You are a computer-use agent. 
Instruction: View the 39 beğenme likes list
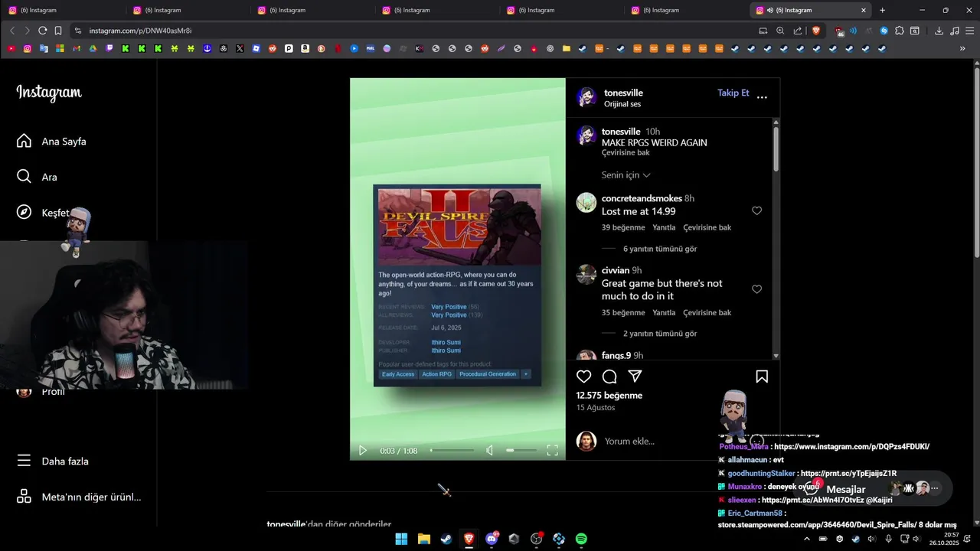point(623,227)
